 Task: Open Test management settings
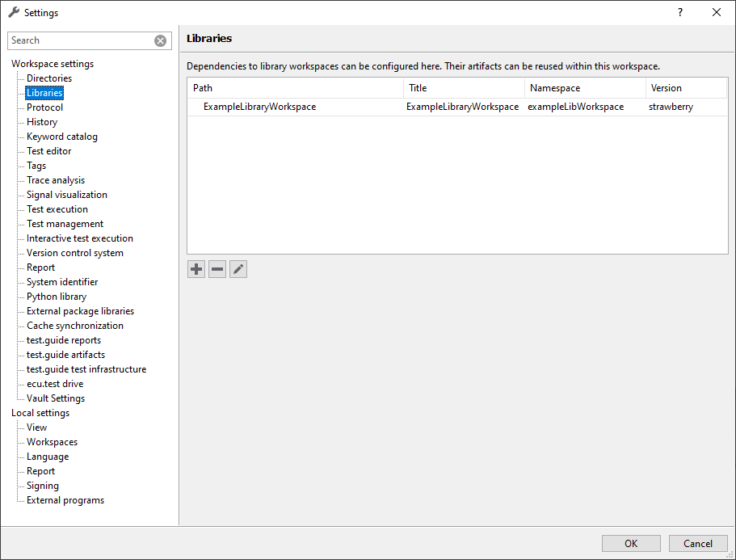coord(65,224)
